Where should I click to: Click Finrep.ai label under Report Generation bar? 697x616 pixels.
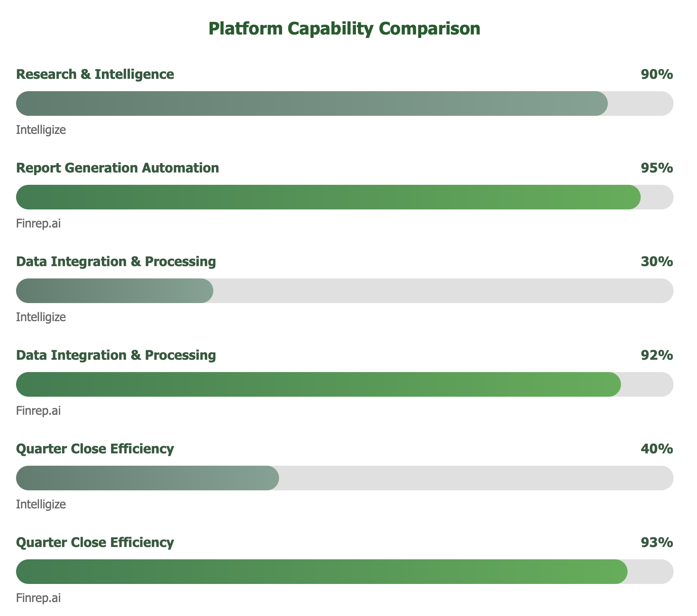point(38,224)
